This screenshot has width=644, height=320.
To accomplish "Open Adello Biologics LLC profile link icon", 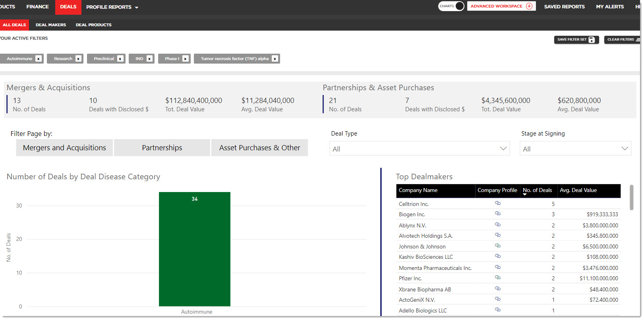I will (x=497, y=310).
